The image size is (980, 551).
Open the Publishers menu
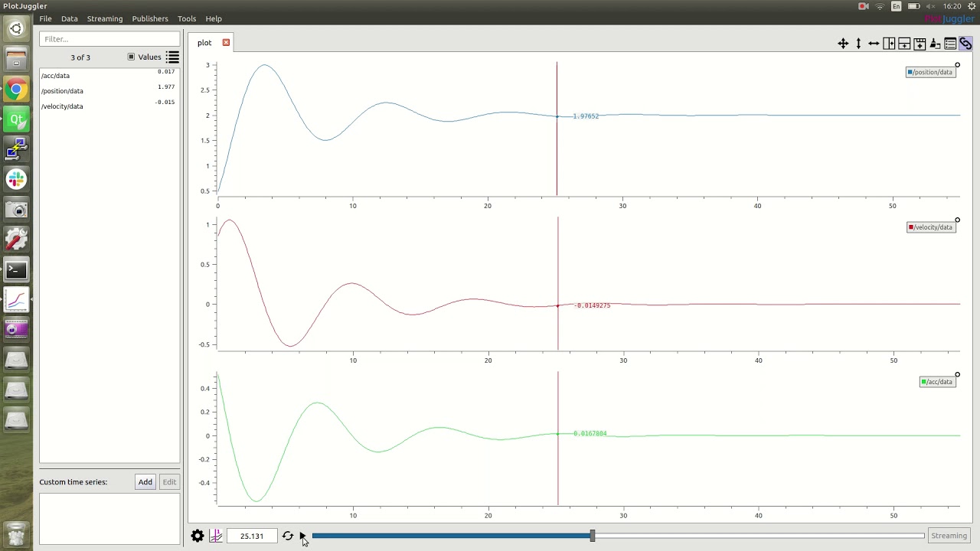tap(150, 18)
